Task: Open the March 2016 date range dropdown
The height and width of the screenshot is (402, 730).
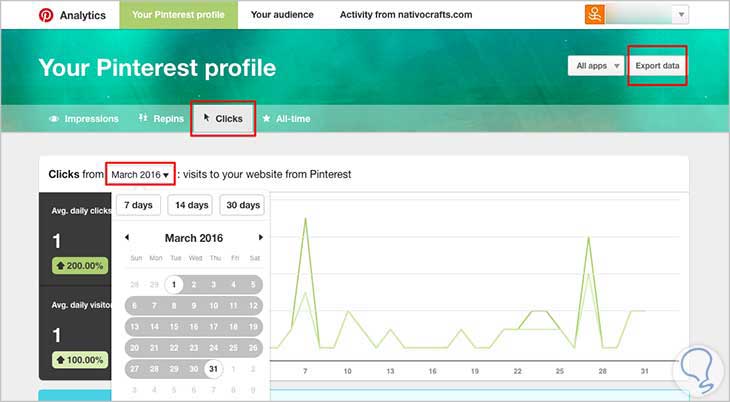Action: [140, 174]
